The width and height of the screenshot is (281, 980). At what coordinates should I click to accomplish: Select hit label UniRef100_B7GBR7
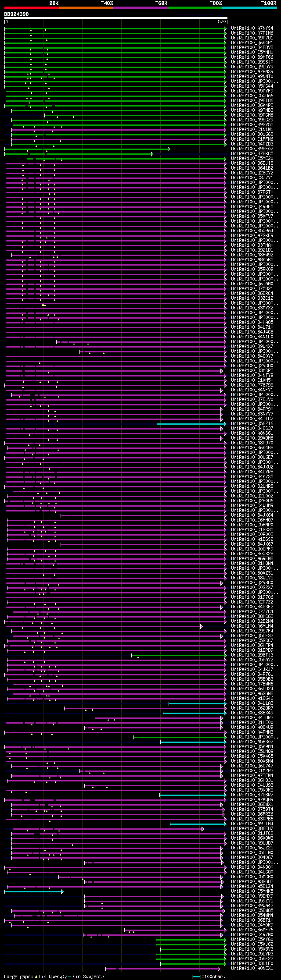pyautogui.click(x=252, y=795)
